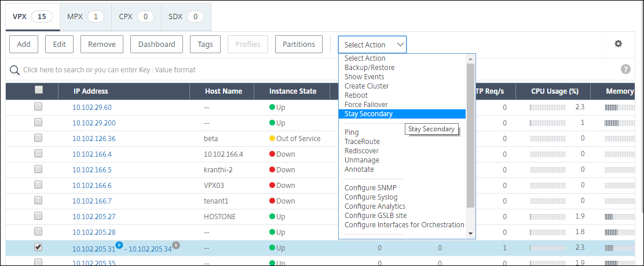Switch to the SDX tab
The height and width of the screenshot is (266, 644).
point(186,17)
